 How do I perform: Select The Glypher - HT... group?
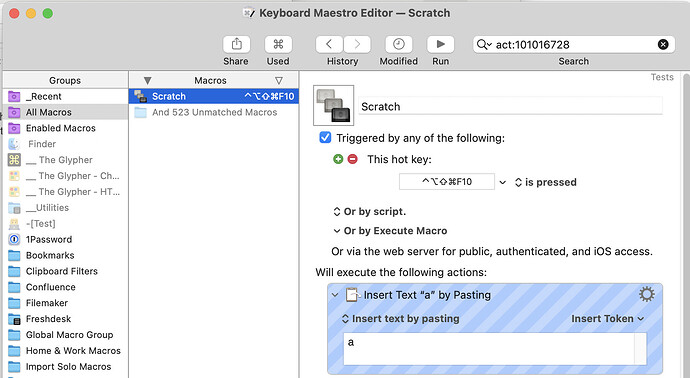tap(65, 191)
